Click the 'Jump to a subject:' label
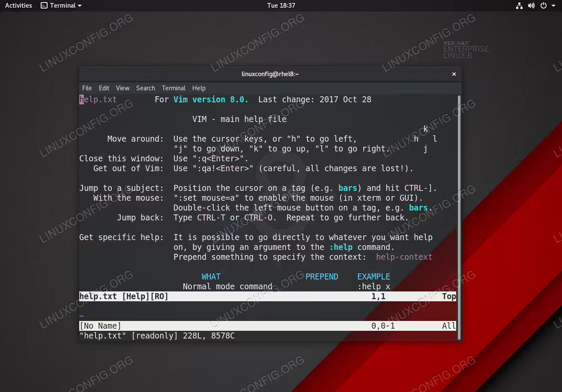The height and width of the screenshot is (392, 562). point(122,188)
